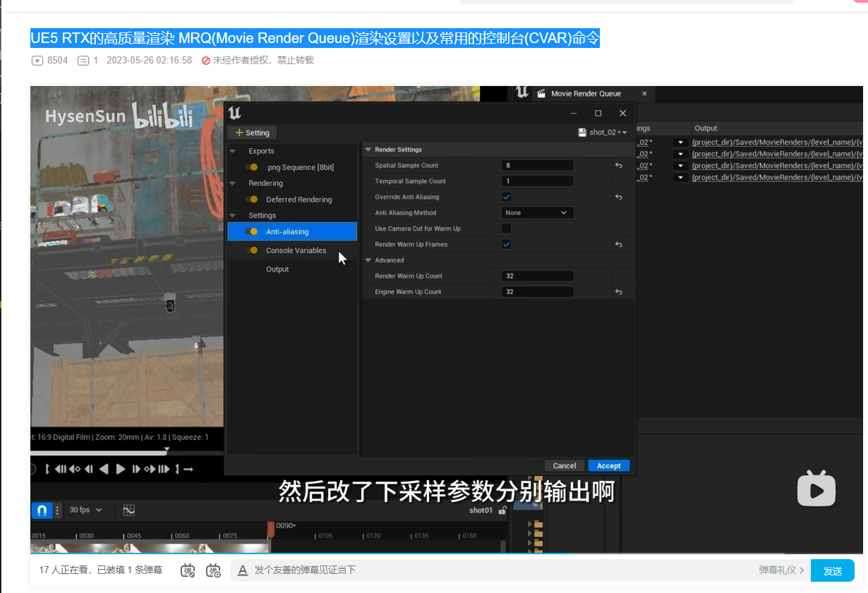Jump to sequence start in transport controls

(x=61, y=469)
